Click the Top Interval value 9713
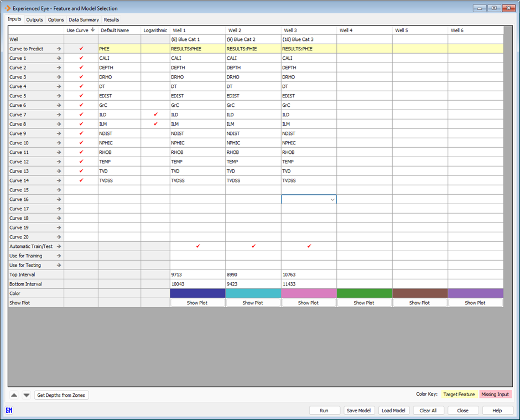This screenshot has height=420, width=520. (197, 274)
